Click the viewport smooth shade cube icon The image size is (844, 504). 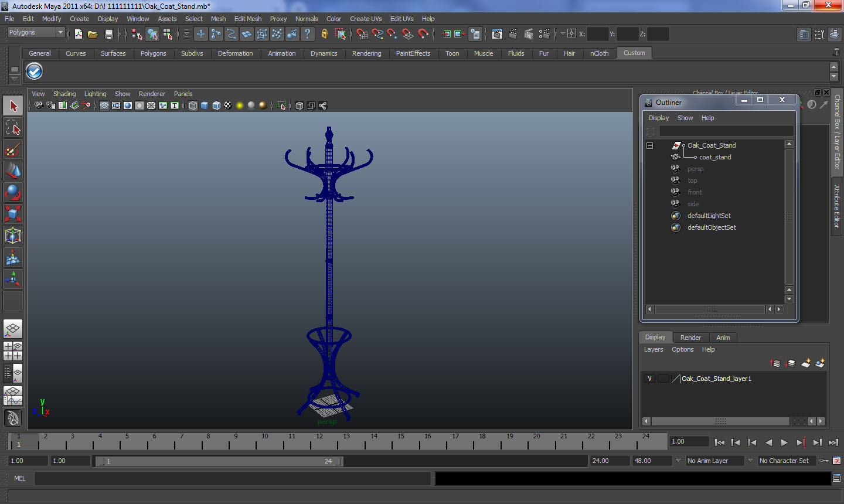(205, 105)
